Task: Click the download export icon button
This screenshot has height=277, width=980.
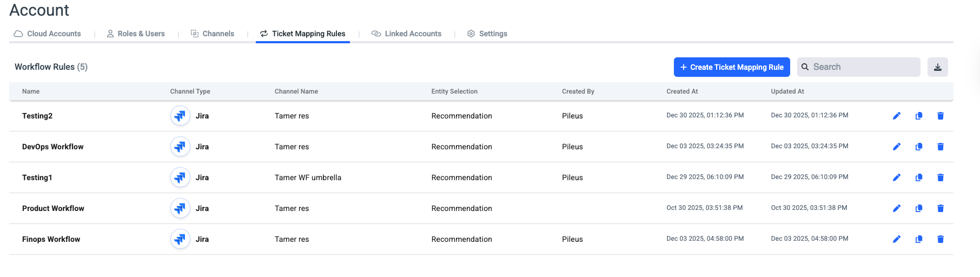Action: (938, 67)
